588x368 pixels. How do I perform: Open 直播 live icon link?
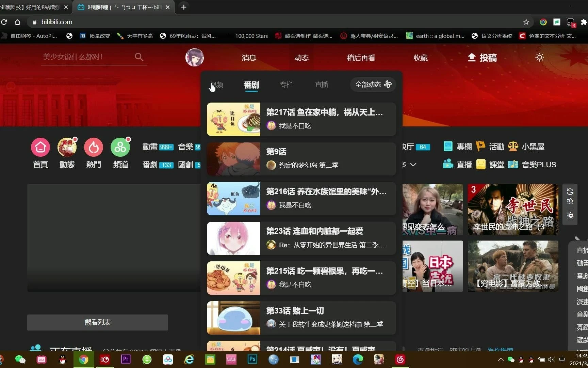[x=458, y=165]
